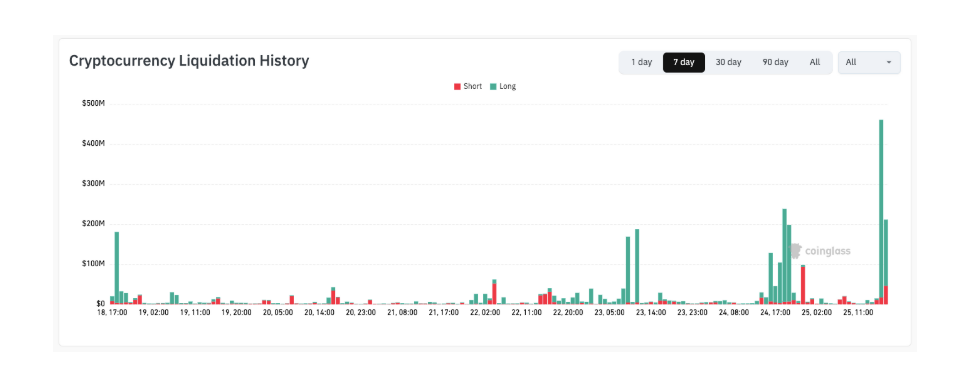Click the 21, 08:00 axis label

[x=402, y=313]
